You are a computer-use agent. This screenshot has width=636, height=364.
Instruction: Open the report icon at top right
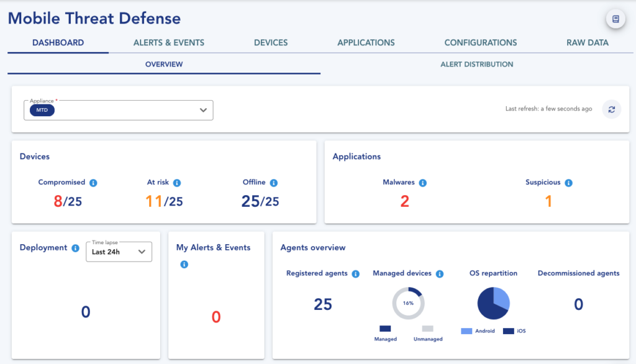(x=615, y=19)
